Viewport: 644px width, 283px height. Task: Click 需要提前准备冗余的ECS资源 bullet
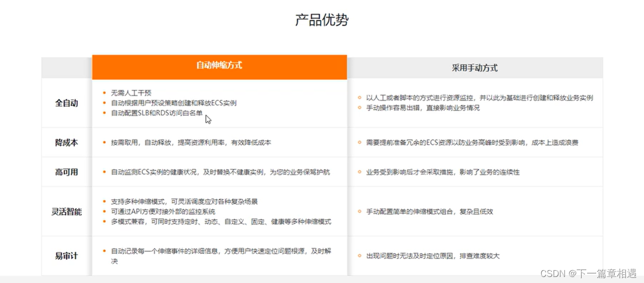(x=472, y=143)
